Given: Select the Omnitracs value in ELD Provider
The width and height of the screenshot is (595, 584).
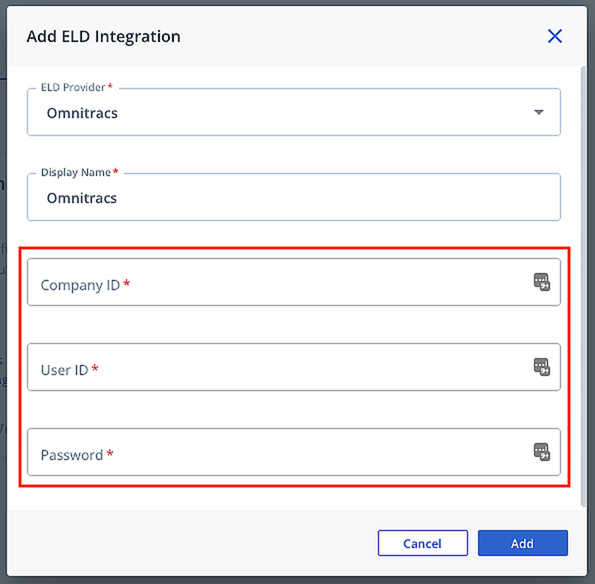Looking at the screenshot, I should click(82, 113).
